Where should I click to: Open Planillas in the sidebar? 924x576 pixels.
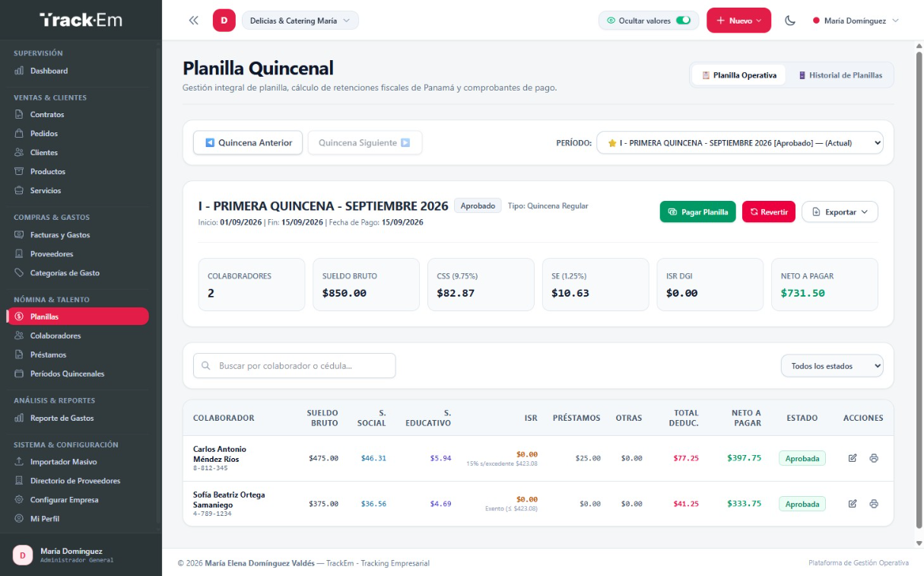(x=77, y=317)
